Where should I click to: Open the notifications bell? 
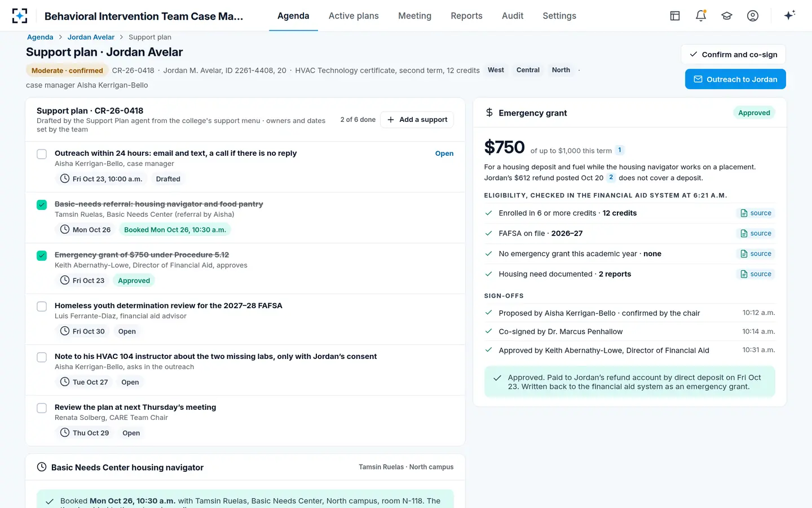coord(701,16)
